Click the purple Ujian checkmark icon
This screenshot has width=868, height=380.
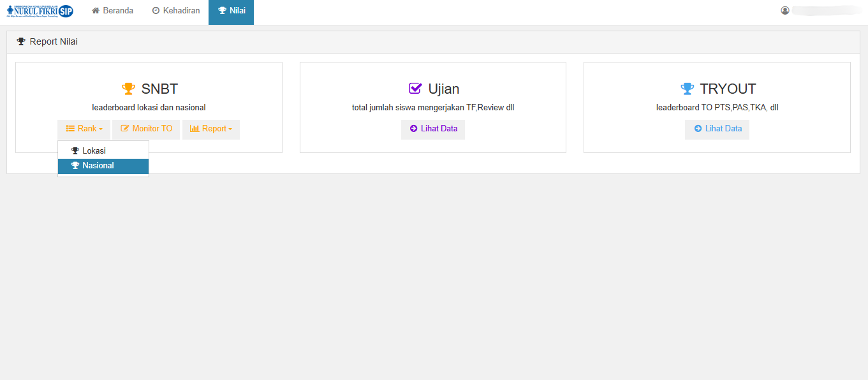pos(415,89)
